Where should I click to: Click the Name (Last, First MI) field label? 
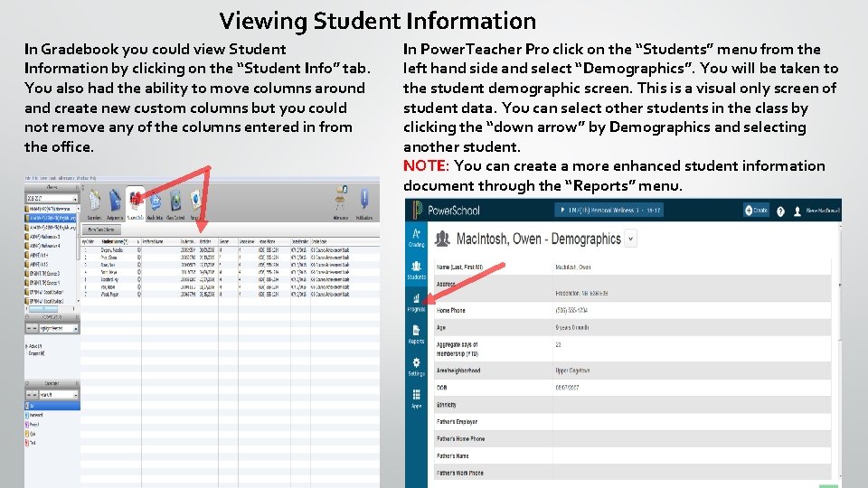pos(459,267)
